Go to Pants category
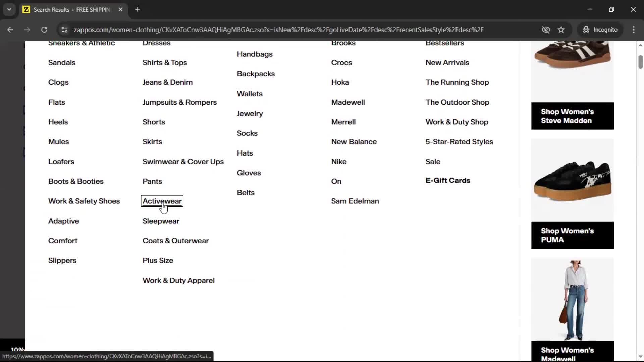The width and height of the screenshot is (644, 362). [152, 181]
